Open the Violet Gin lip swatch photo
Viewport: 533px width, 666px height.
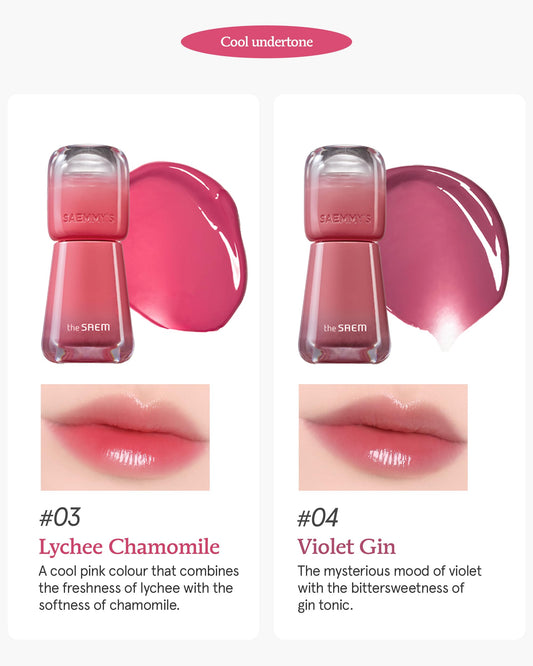point(383,437)
